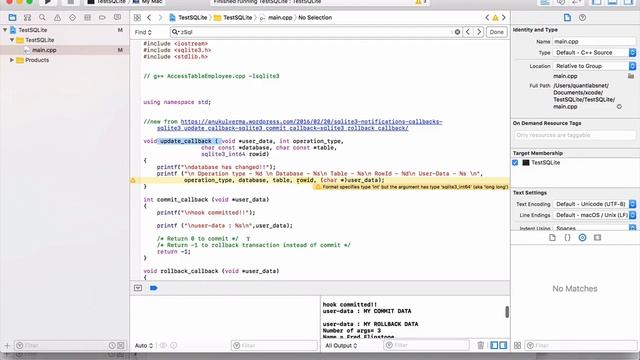Select the Products group
Viewport: 640px width, 360px height.
point(37,60)
